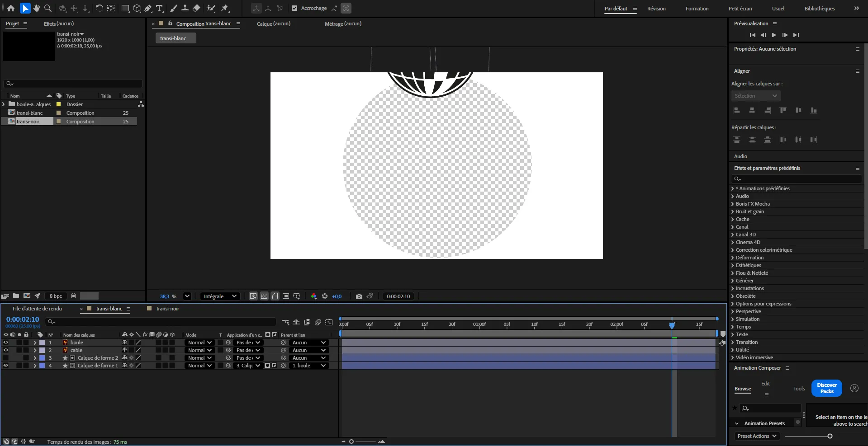Open the user account icon in Animation Composer
Screen dimensions: 868x446
pyautogui.click(x=854, y=388)
